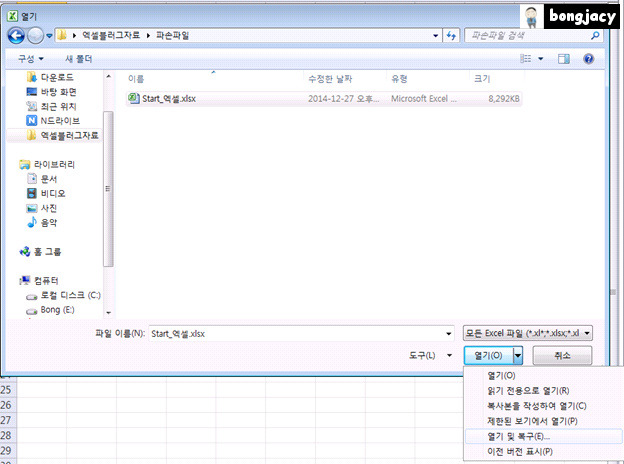The height and width of the screenshot is (464, 624).
Task: Open the 모든 Excel 파일 type dropdown
Action: 527,333
